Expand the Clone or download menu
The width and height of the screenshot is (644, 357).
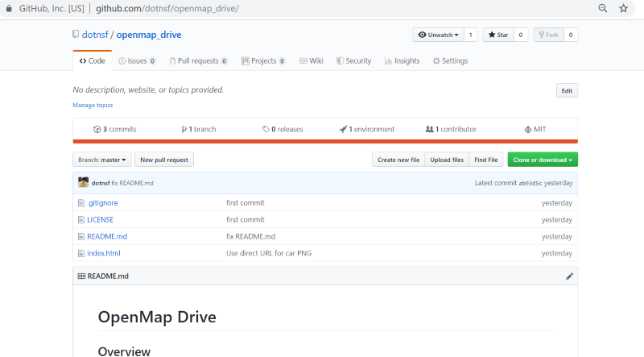coord(543,160)
